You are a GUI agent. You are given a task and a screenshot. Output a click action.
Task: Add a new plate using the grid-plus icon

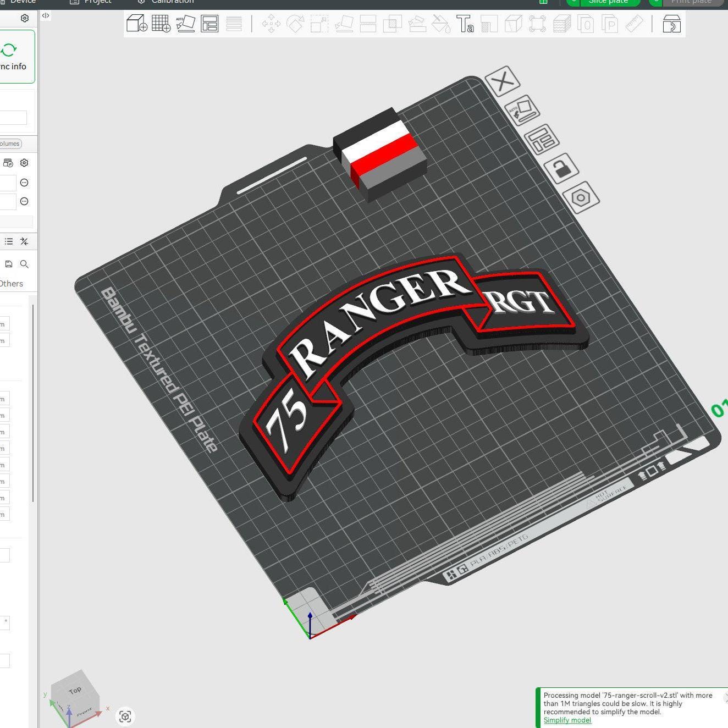[x=161, y=24]
